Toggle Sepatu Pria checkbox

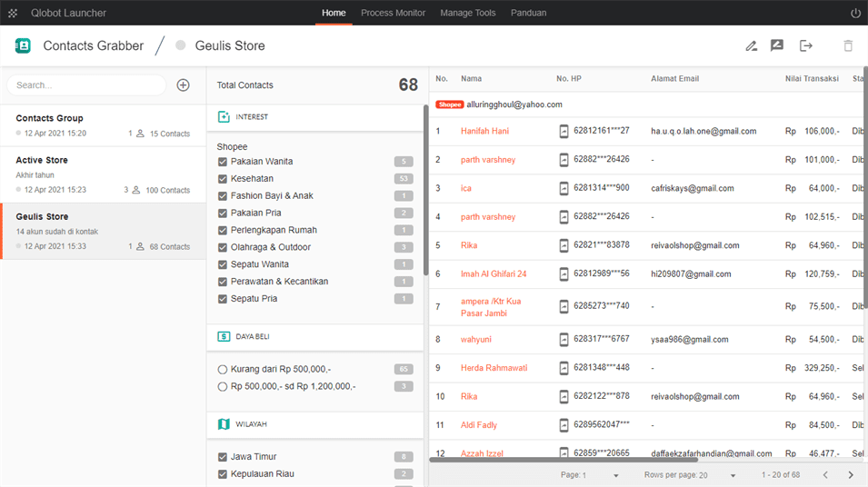[223, 299]
